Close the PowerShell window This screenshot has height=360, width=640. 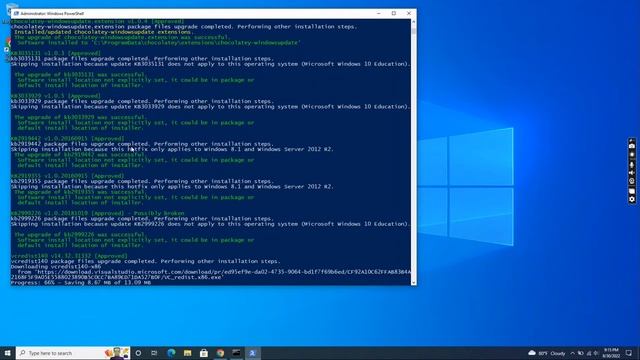409,13
